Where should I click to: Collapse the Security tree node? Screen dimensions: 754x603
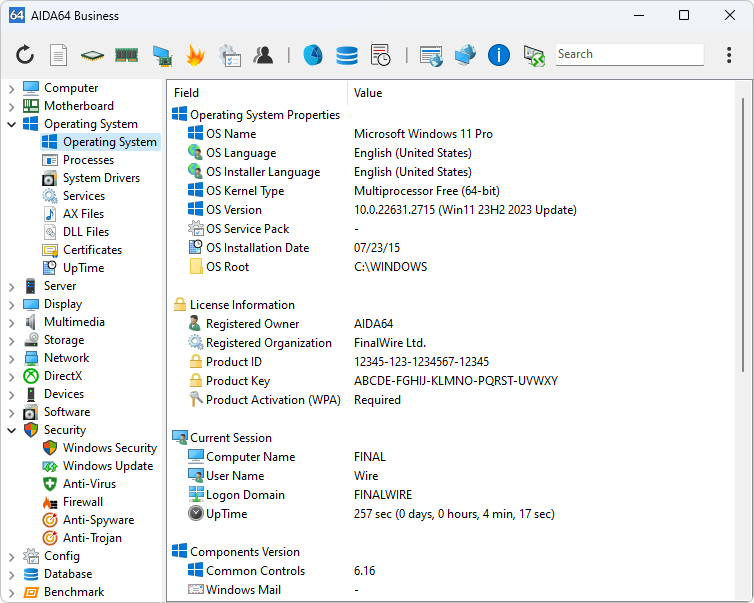[x=11, y=430]
